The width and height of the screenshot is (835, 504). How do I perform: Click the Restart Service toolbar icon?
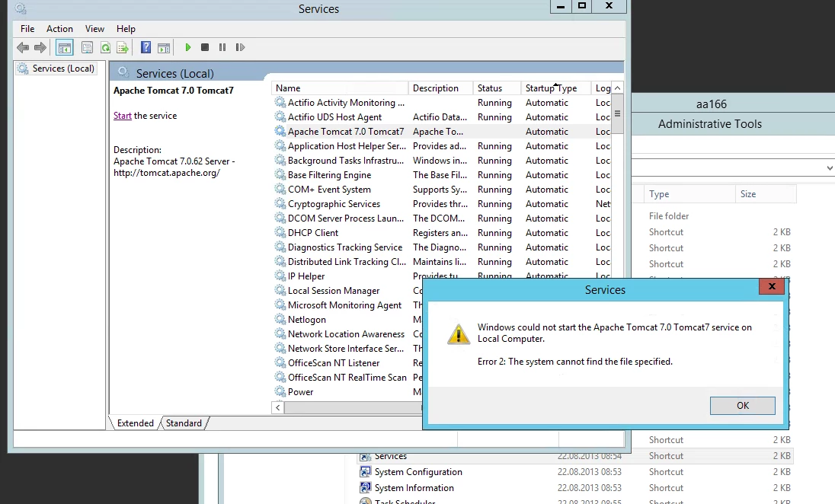tap(240, 47)
